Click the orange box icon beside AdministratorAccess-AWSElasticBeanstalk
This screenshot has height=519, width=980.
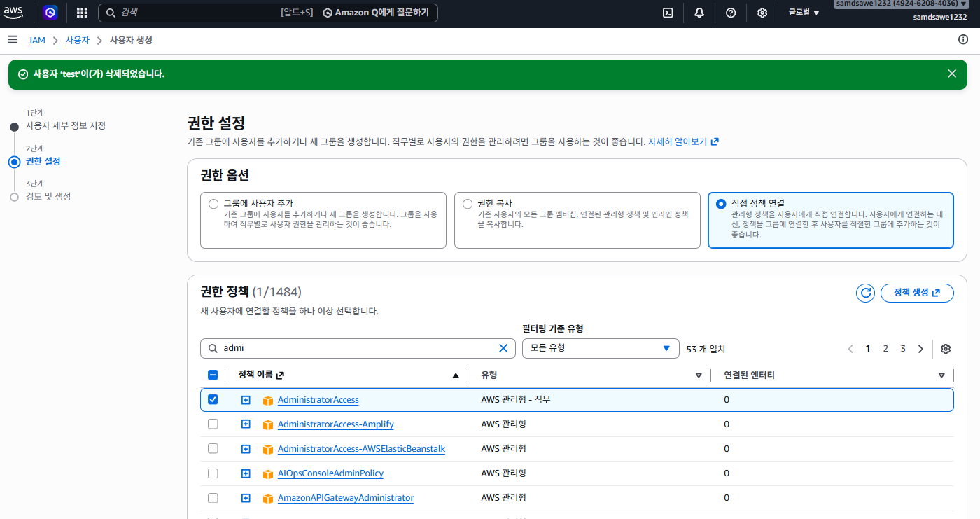point(267,450)
